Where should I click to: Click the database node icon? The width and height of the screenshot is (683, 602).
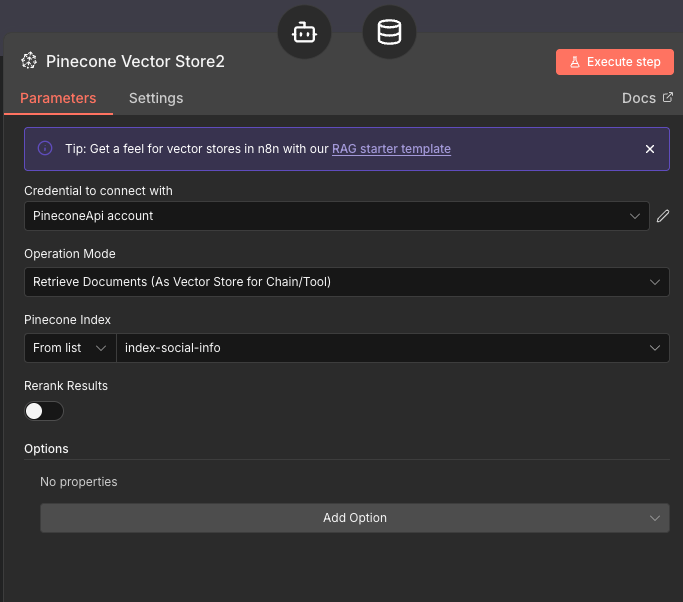coord(389,32)
